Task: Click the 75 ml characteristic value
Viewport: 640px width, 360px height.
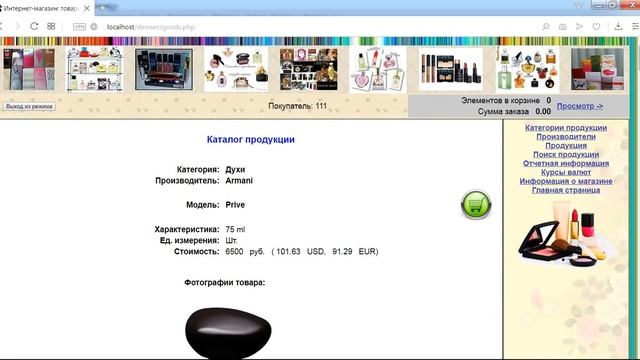Action: (x=235, y=229)
